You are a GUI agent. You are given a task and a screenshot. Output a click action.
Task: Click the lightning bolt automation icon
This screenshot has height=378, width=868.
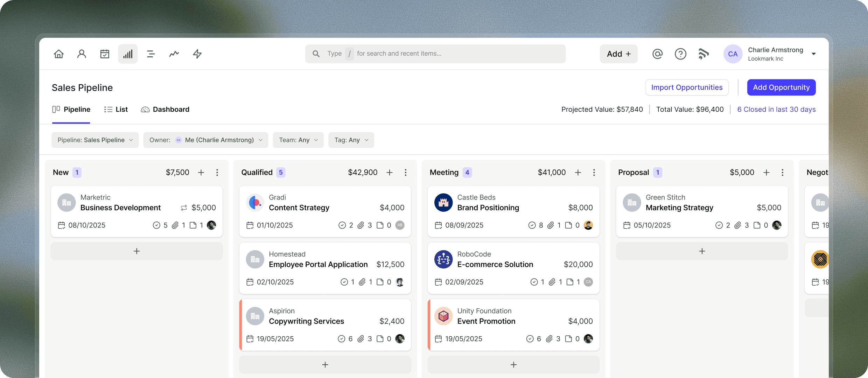pyautogui.click(x=197, y=54)
